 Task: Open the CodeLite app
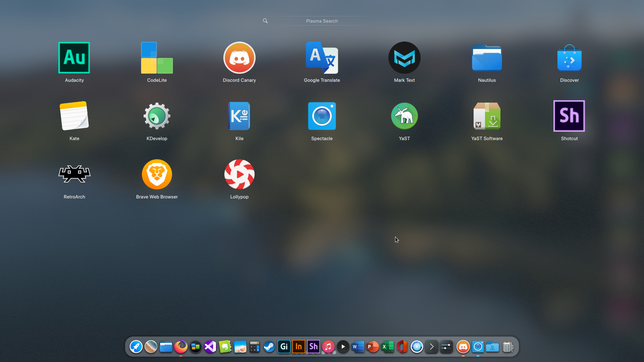[x=157, y=58]
